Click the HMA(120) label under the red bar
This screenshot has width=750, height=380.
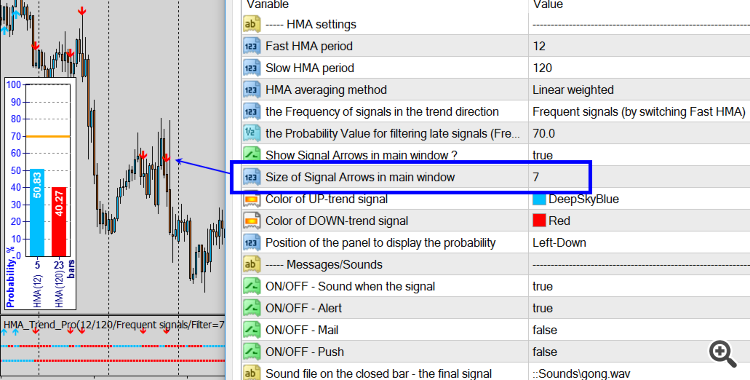click(x=59, y=290)
